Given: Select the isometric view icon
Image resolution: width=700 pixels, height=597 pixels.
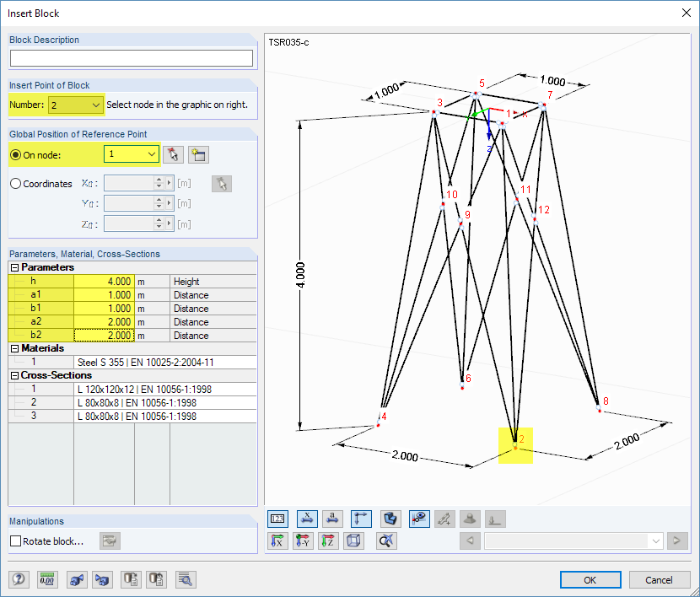Looking at the screenshot, I should pyautogui.click(x=354, y=541).
